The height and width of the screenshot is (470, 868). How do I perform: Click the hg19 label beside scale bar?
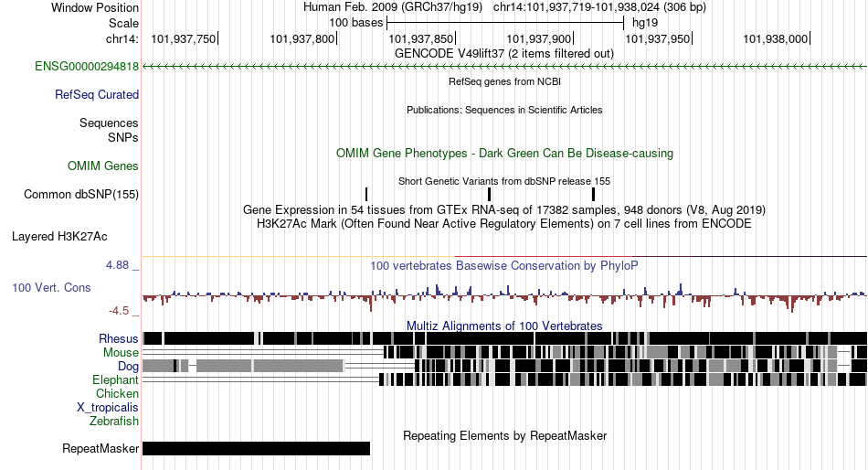pyautogui.click(x=645, y=23)
